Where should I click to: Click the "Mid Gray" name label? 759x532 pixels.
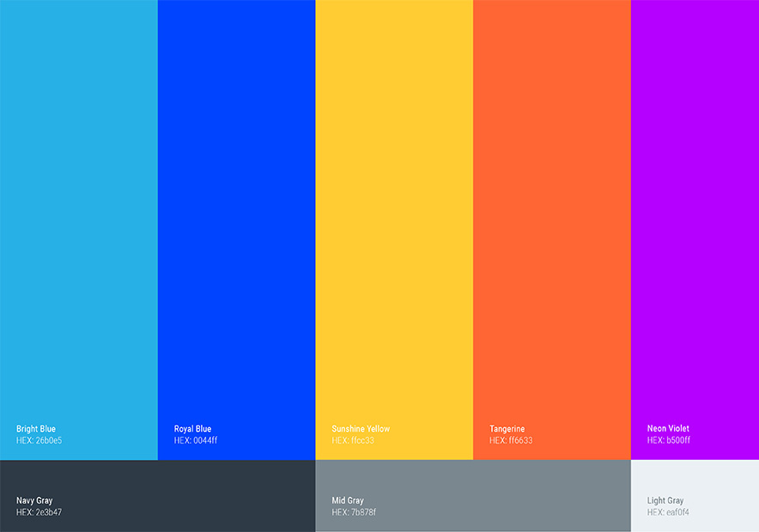tap(348, 500)
